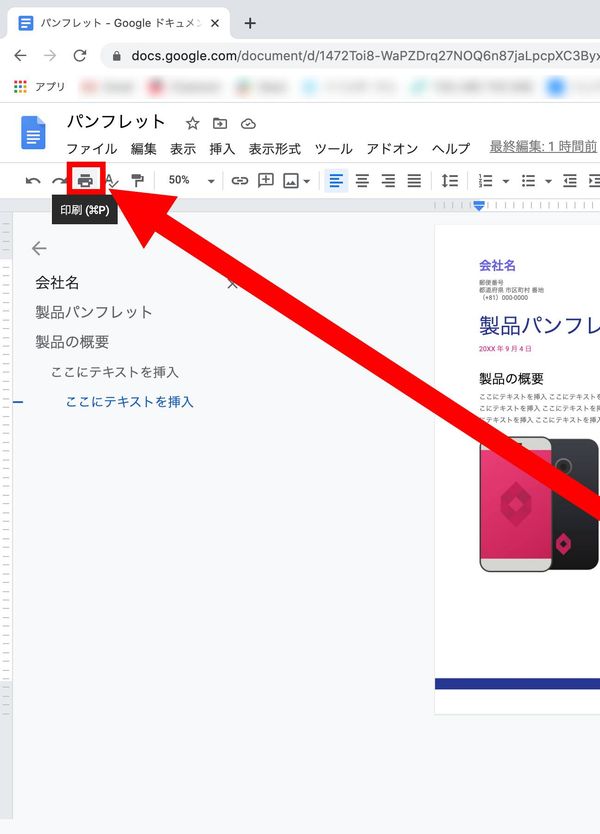The height and width of the screenshot is (834, 600).
Task: Open the insert image dropdown arrow
Action: (x=306, y=181)
